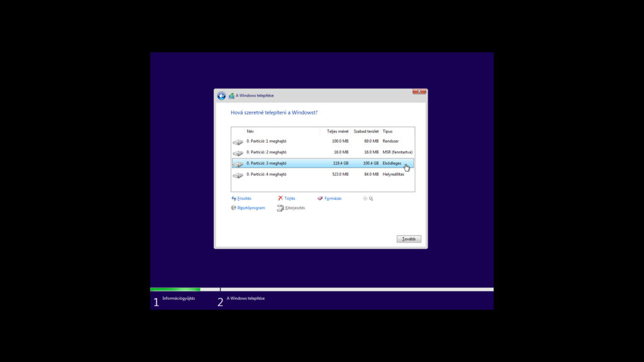Click drive icon for Partíció 2

pos(238,153)
